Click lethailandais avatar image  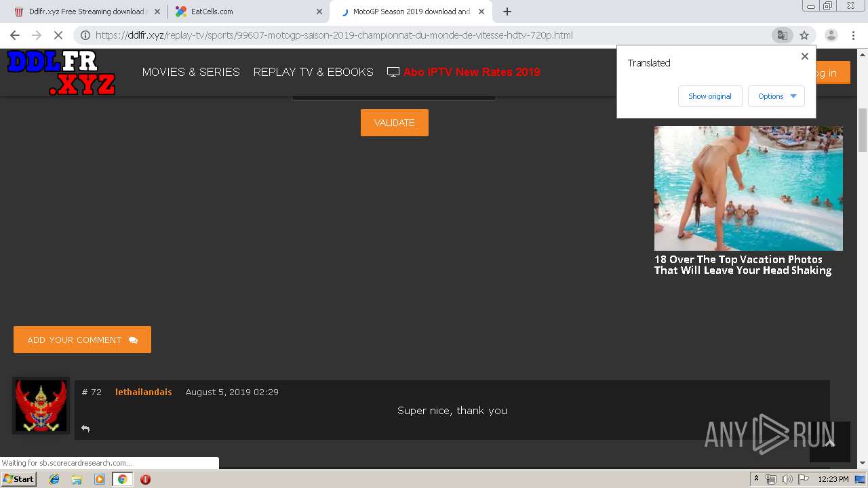point(41,405)
